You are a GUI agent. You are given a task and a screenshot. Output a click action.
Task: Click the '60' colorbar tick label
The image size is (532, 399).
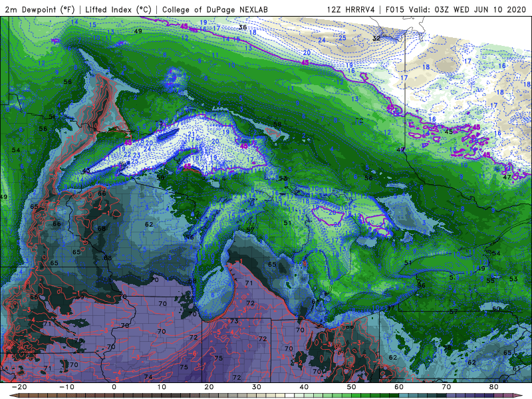(399, 387)
